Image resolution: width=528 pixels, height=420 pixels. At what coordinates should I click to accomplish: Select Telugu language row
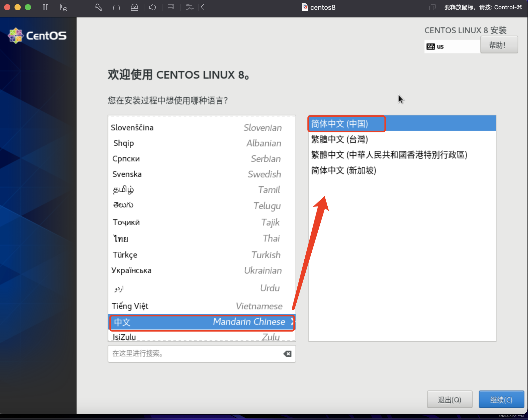click(x=202, y=205)
